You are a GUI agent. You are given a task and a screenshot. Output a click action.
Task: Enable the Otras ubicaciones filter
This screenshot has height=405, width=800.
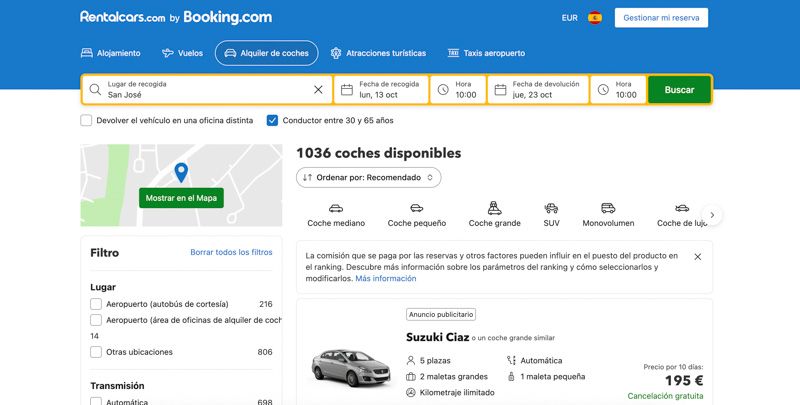[x=96, y=352]
